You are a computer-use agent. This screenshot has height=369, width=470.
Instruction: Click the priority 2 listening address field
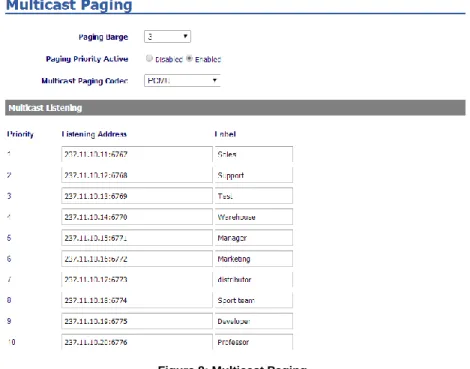point(137,175)
